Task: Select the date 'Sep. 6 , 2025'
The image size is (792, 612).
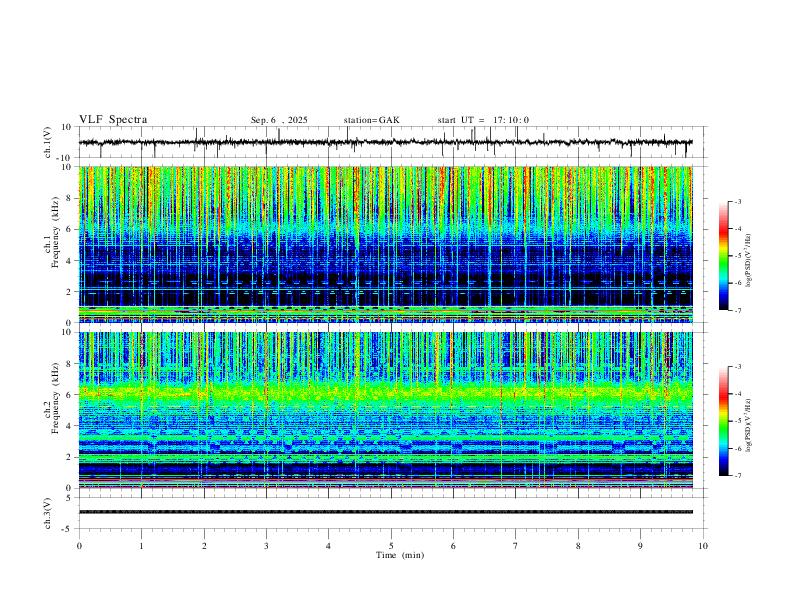Action: tap(279, 120)
